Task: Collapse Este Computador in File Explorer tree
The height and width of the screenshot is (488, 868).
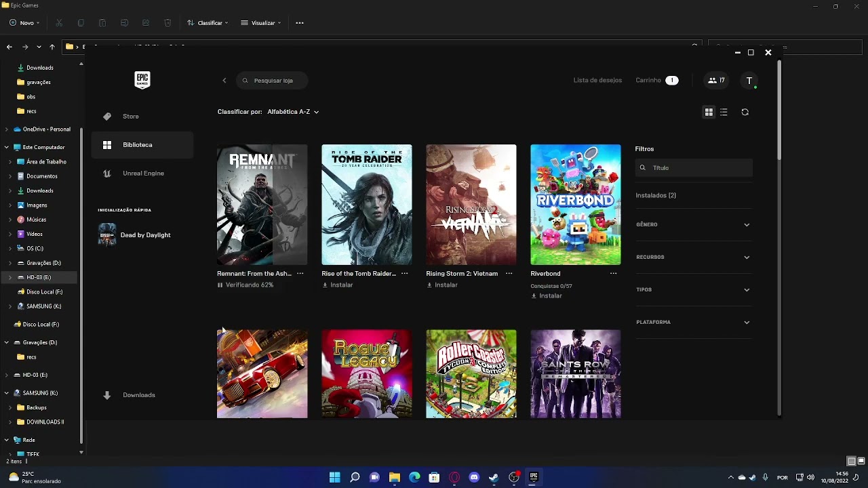Action: pyautogui.click(x=7, y=148)
